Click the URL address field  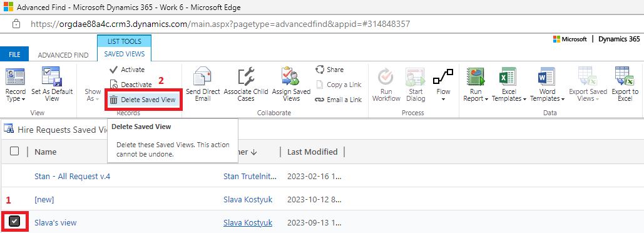(x=220, y=24)
